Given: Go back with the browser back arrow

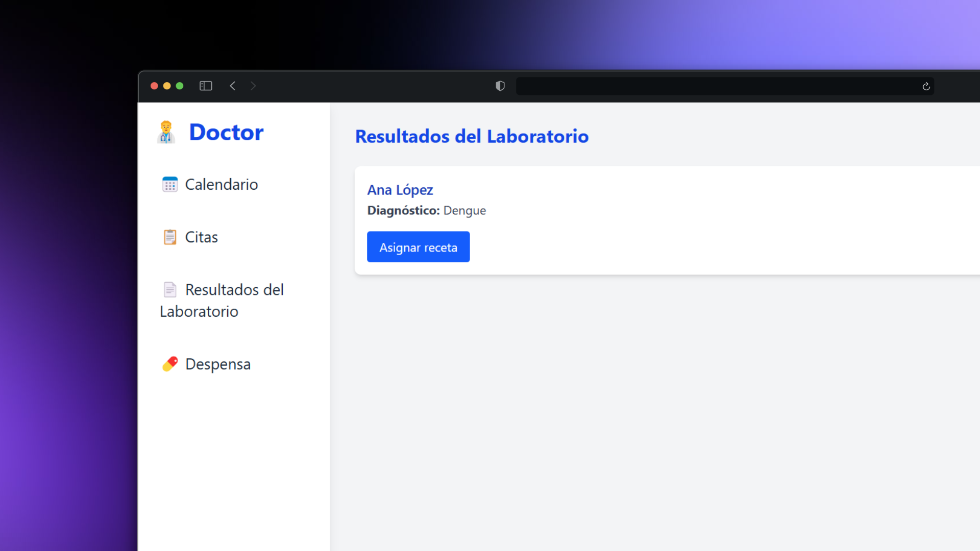Looking at the screenshot, I should pyautogui.click(x=233, y=86).
